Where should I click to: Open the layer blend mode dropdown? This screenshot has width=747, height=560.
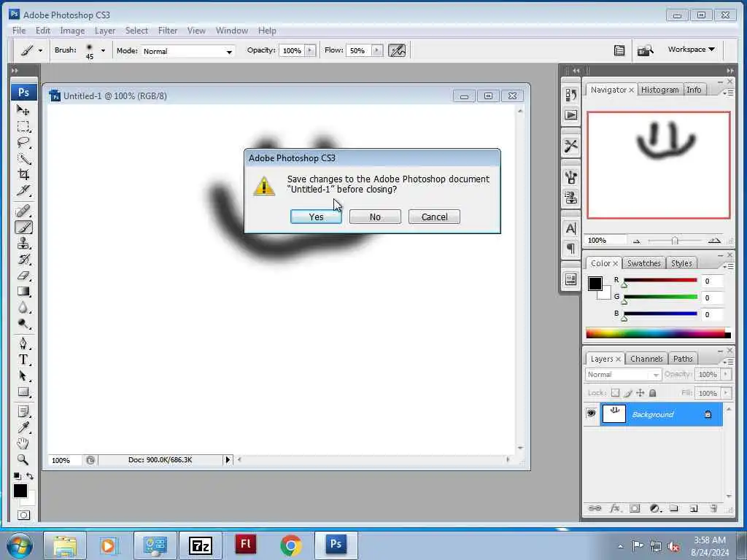coord(623,375)
